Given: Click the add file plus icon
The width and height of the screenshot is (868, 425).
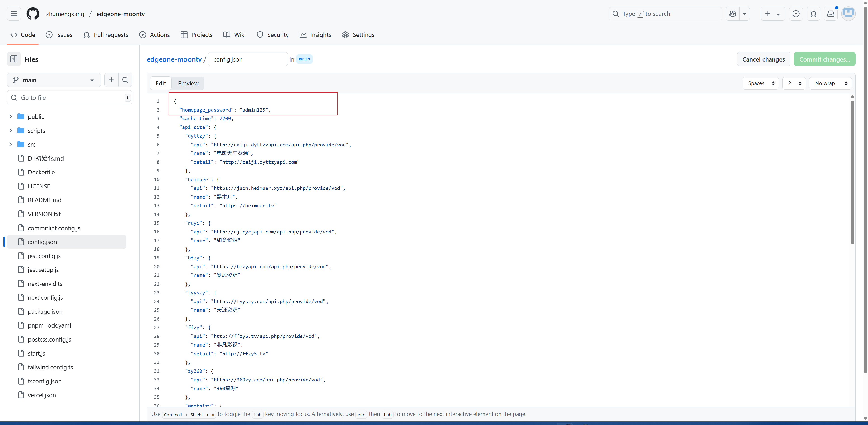Looking at the screenshot, I should [111, 80].
